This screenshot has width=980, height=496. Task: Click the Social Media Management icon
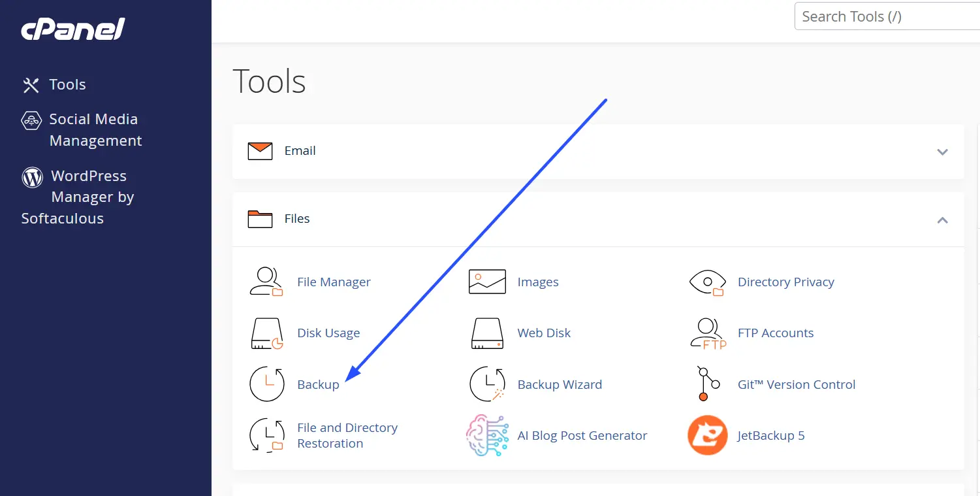pyautogui.click(x=31, y=120)
